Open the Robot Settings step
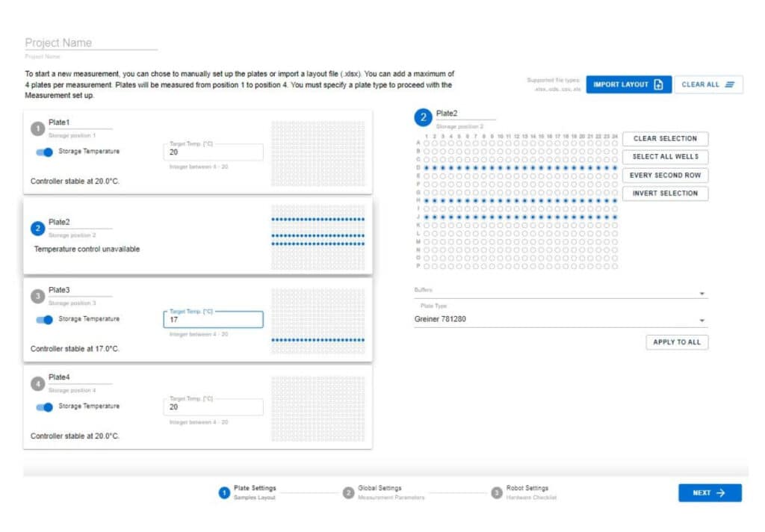 (497, 492)
